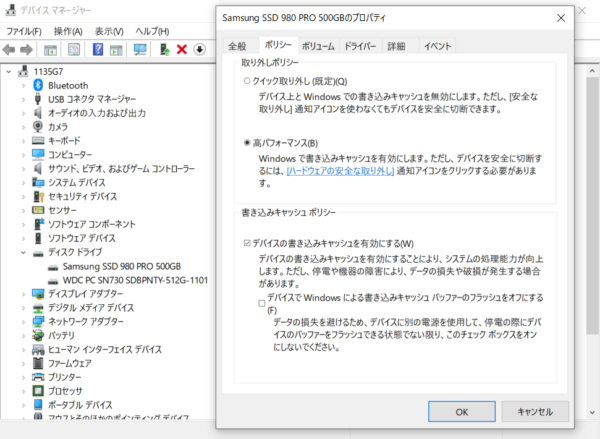The height and width of the screenshot is (439, 600).
Task: Toggle 書き込みキャッシュ バッファーのフラッシュをオフにする checkbox
Action: pos(262,304)
